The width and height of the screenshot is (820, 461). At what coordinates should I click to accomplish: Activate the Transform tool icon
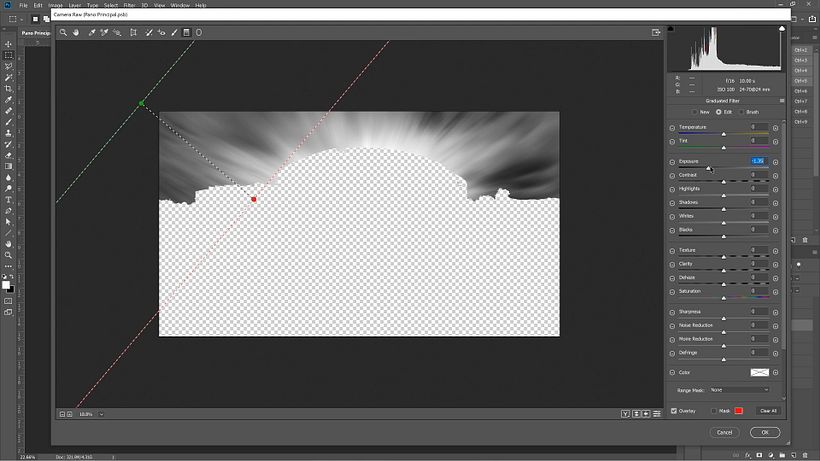point(133,32)
